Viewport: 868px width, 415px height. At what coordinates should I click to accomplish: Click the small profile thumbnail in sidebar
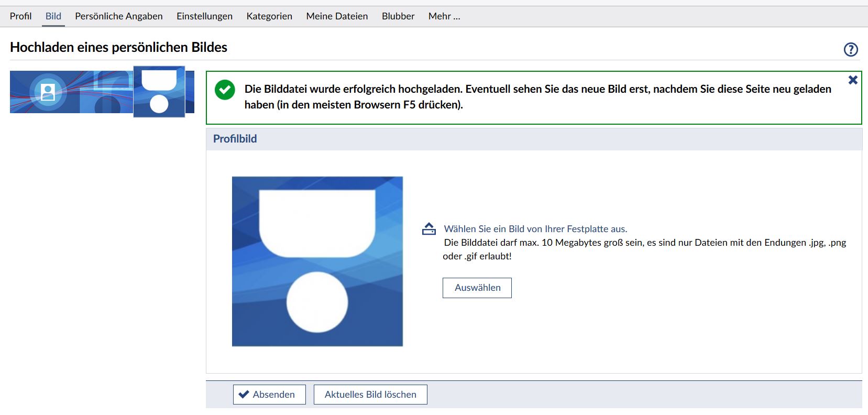point(159,92)
